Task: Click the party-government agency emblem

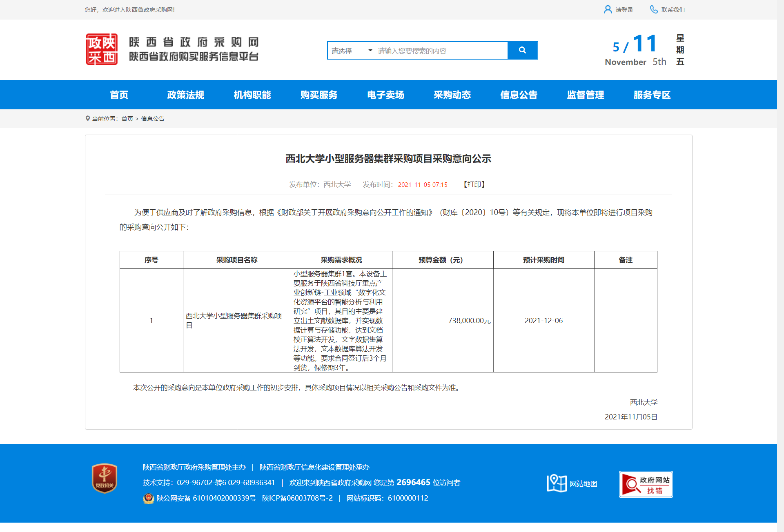Action: pos(105,478)
